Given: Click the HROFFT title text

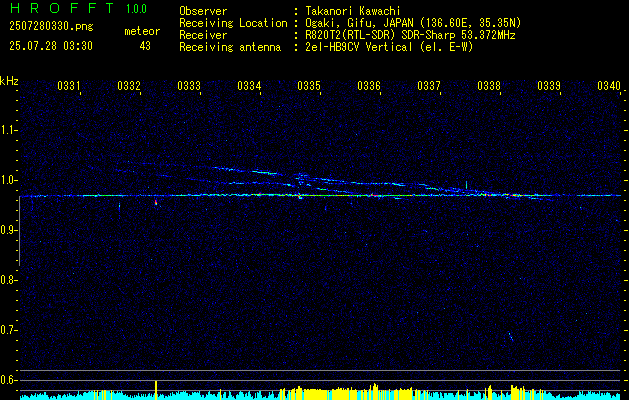Looking at the screenshot, I should (x=61, y=8).
